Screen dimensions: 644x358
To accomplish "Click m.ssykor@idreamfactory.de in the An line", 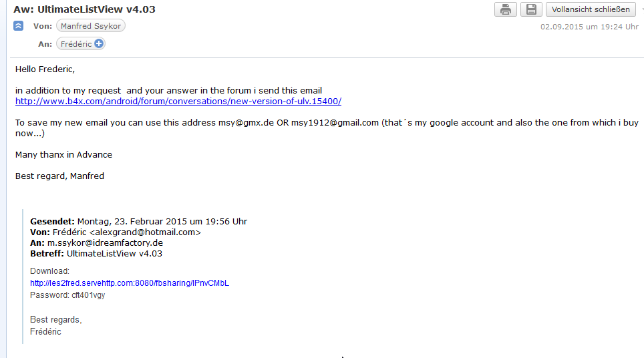I will pyautogui.click(x=105, y=243).
